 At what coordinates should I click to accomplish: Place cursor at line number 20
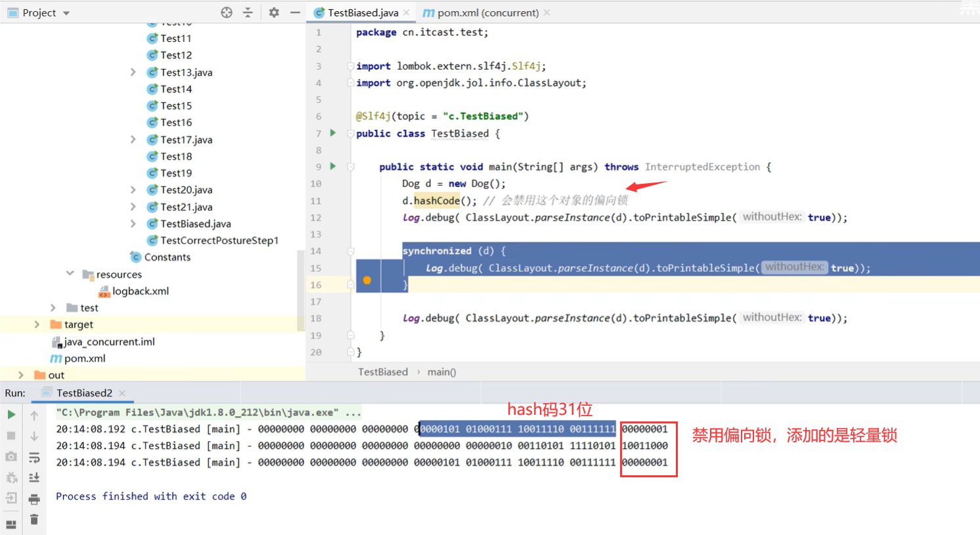pyautogui.click(x=316, y=352)
